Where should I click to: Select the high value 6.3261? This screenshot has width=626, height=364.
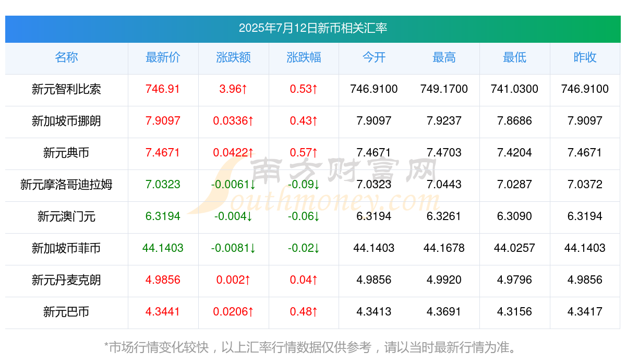click(x=444, y=216)
